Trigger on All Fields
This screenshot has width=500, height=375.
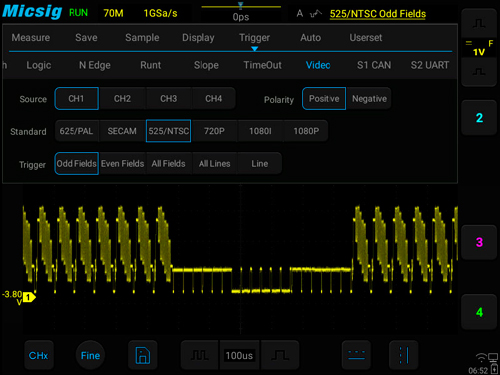(x=168, y=164)
